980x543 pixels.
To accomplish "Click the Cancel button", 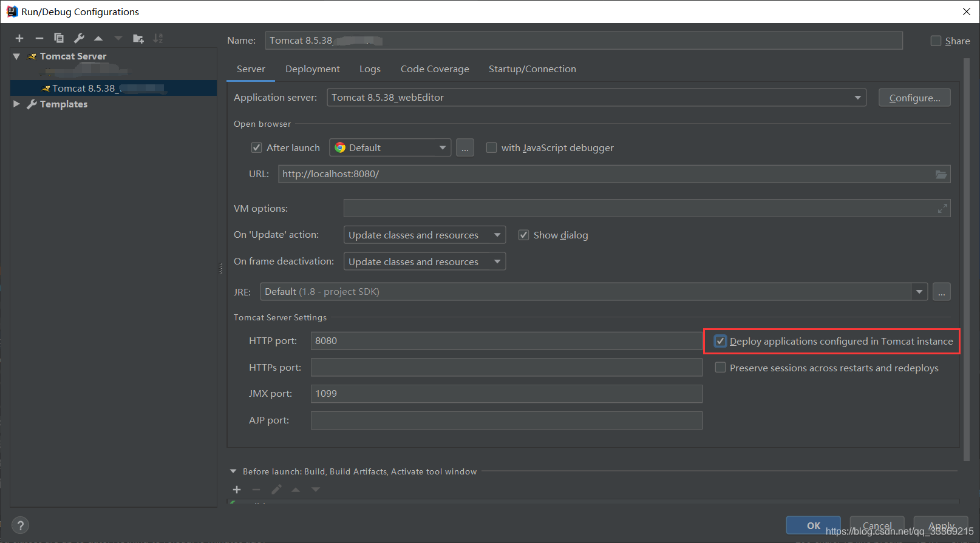I will pos(877,525).
